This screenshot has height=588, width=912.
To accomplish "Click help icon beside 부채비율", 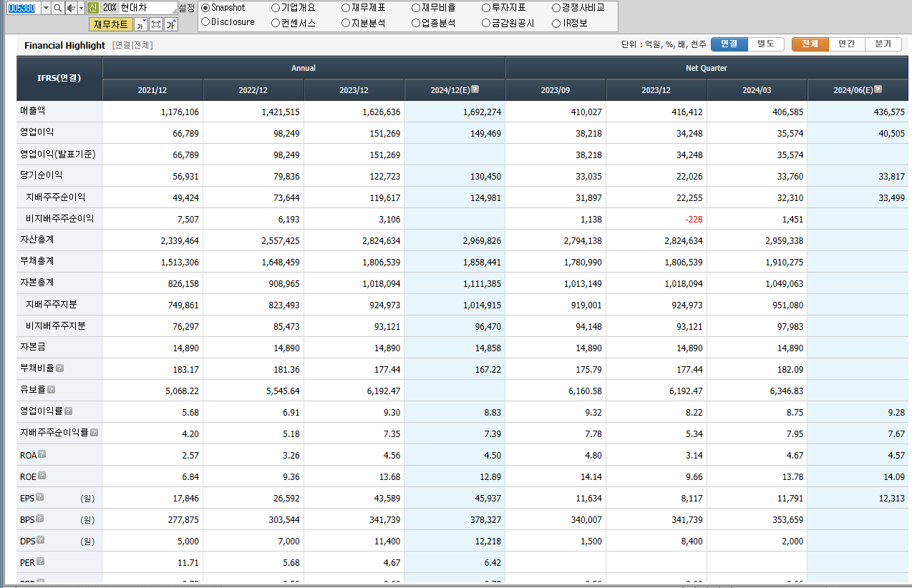I will pos(60,368).
